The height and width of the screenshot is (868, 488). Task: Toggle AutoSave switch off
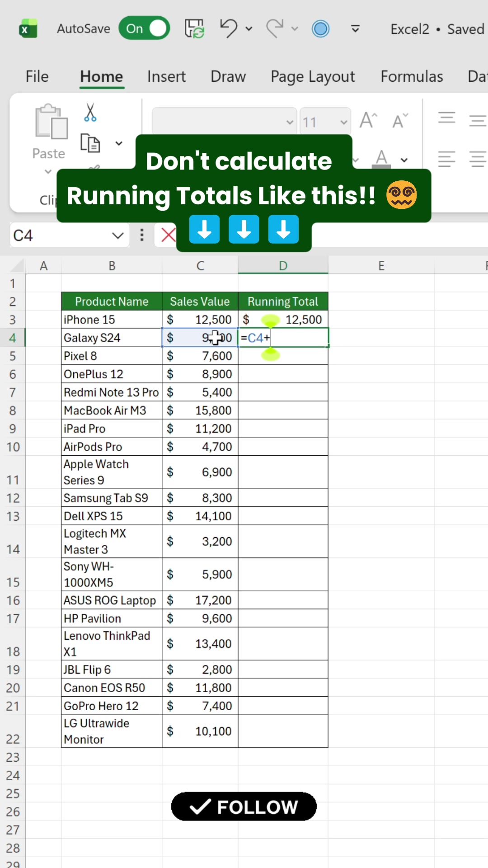pyautogui.click(x=144, y=28)
